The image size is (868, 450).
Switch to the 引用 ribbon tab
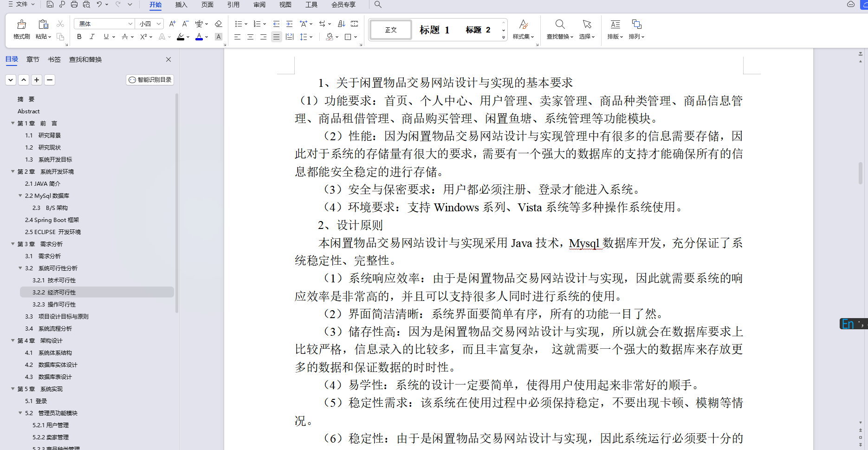pos(233,5)
